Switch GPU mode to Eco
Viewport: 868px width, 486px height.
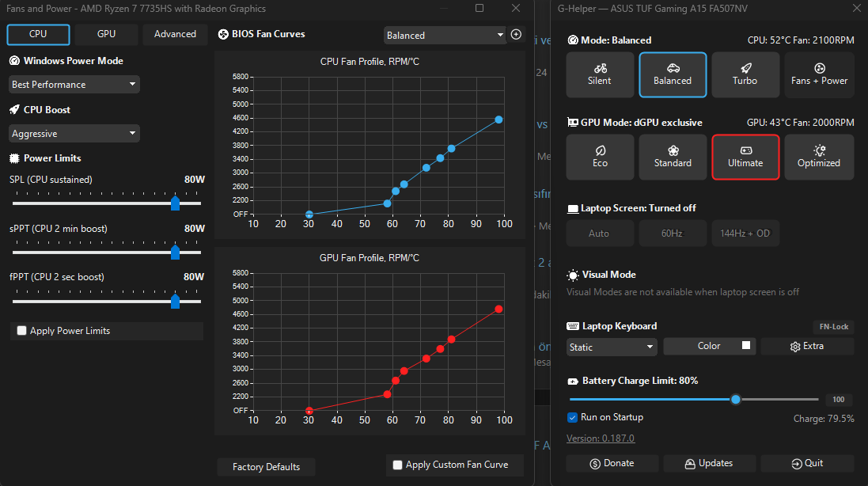(x=600, y=158)
